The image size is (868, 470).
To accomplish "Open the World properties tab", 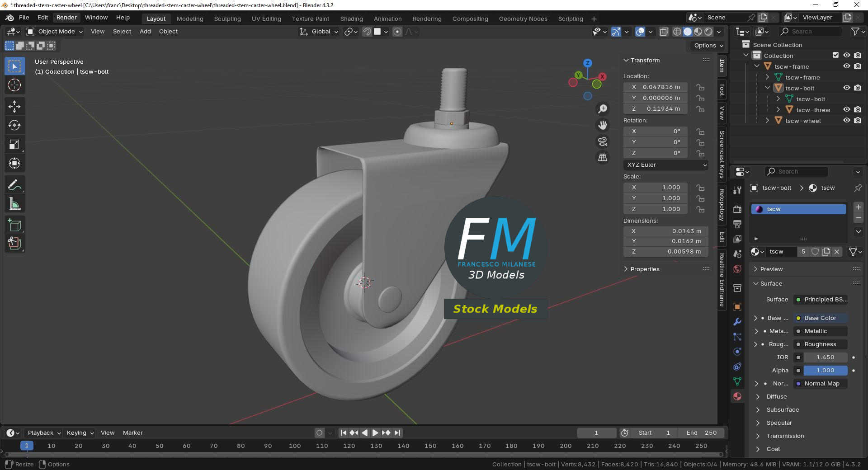I will [737, 269].
